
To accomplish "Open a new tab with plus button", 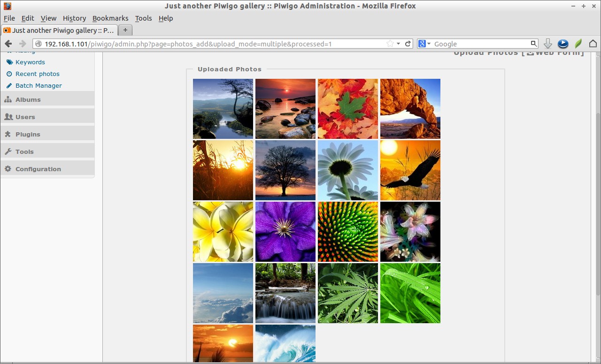I will 125,30.
